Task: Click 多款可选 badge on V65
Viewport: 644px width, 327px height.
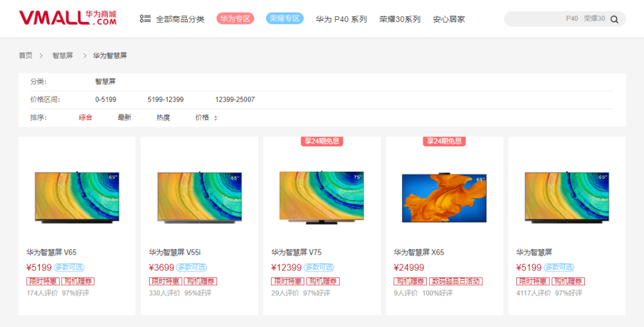Action: click(x=69, y=267)
